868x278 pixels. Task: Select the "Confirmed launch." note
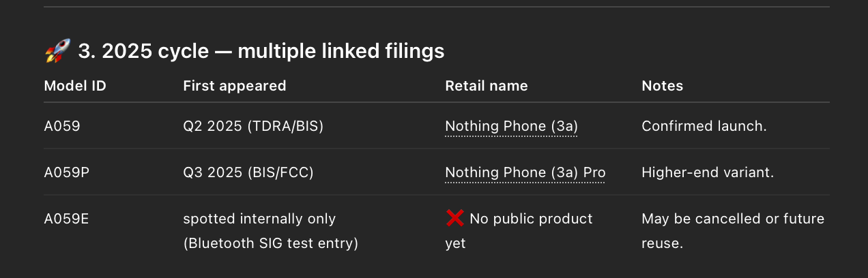[704, 127]
